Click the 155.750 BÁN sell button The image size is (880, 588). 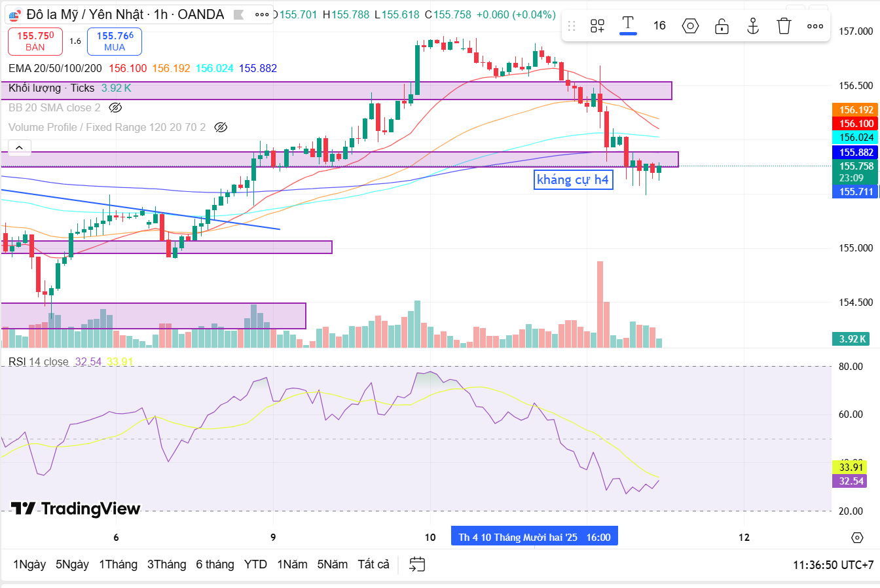35,41
